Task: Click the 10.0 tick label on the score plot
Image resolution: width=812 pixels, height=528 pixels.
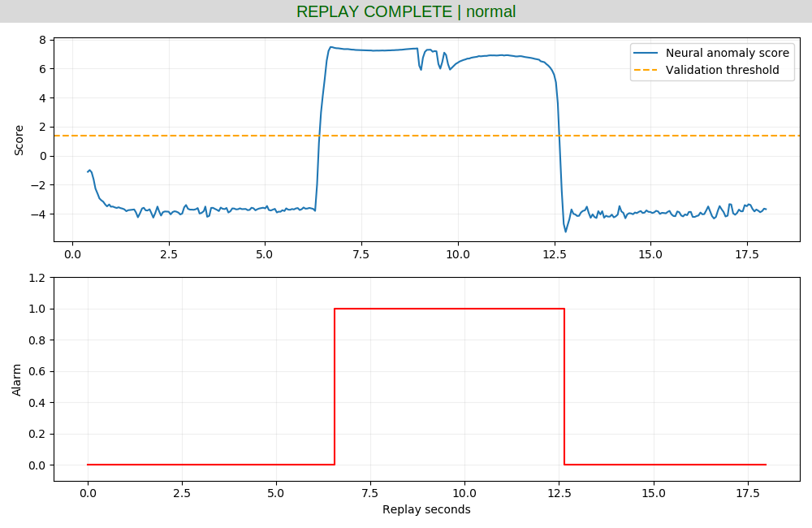Action: (458, 254)
